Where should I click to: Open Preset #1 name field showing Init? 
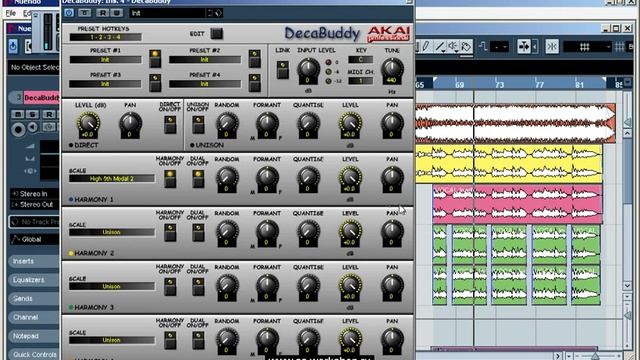106,60
